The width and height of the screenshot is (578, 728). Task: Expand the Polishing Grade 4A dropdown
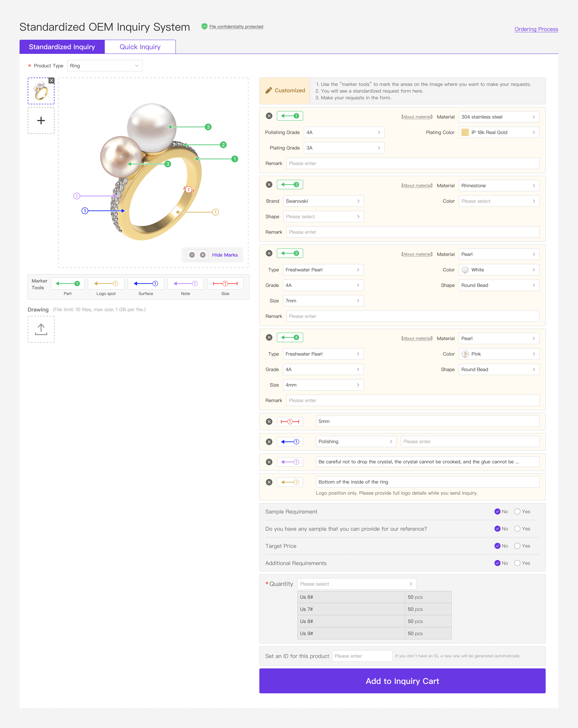344,132
